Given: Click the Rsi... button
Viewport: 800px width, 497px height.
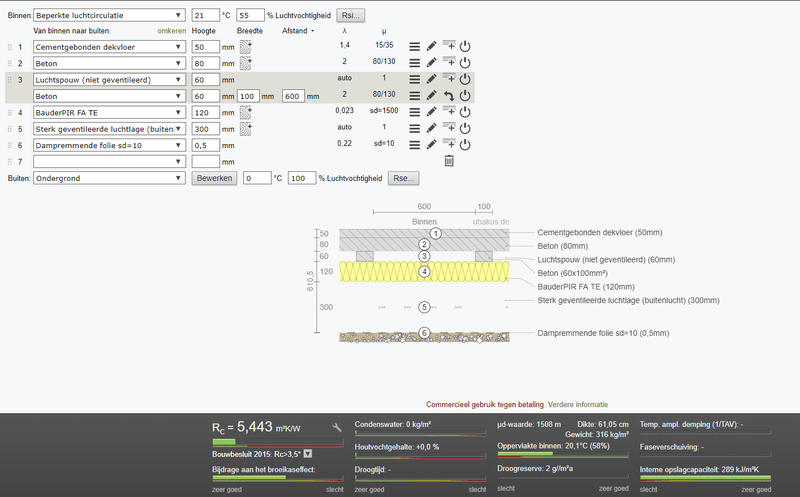Looking at the screenshot, I should (351, 15).
